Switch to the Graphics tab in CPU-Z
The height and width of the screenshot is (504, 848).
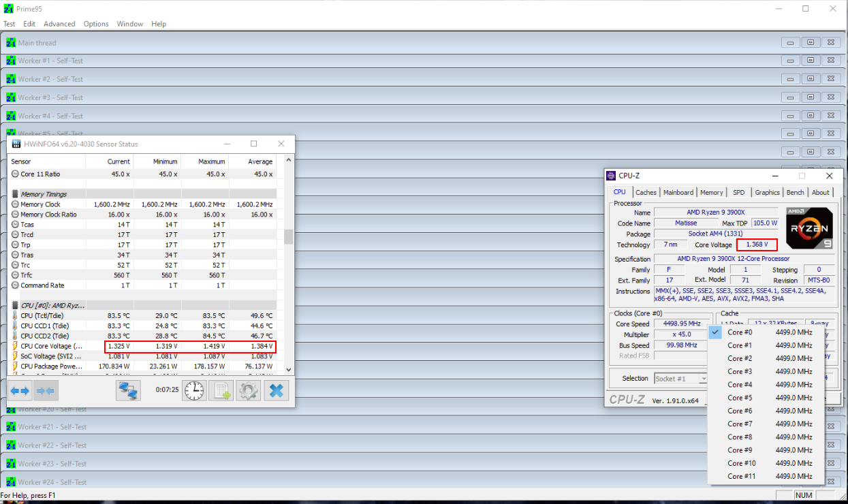click(x=767, y=193)
